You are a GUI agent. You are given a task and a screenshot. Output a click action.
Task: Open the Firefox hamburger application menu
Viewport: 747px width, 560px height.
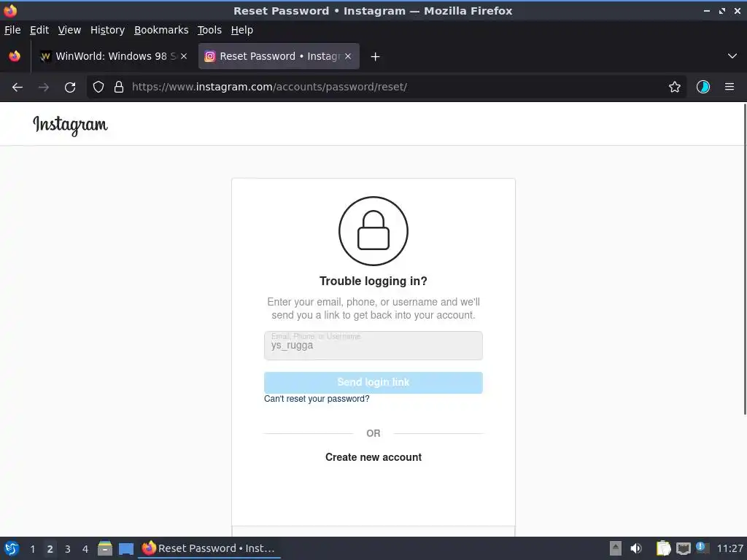tap(729, 87)
